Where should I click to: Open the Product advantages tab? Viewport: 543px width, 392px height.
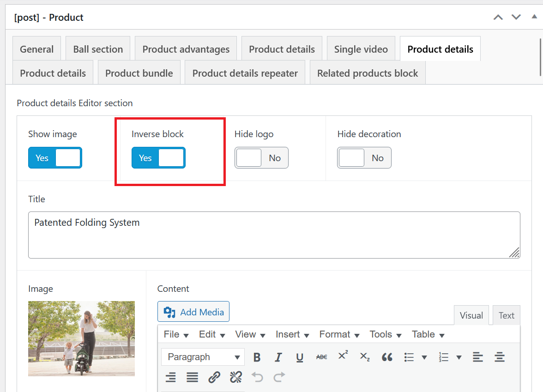click(x=186, y=49)
